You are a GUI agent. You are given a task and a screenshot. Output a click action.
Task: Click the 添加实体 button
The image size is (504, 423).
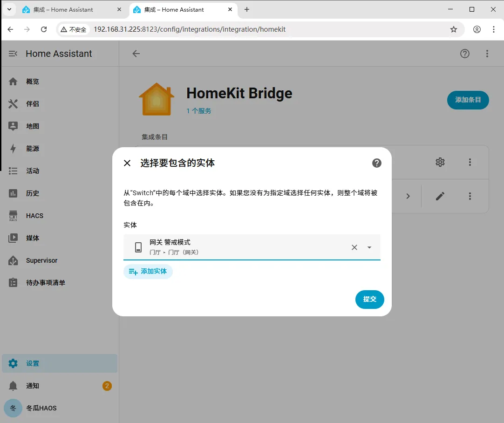pyautogui.click(x=148, y=272)
